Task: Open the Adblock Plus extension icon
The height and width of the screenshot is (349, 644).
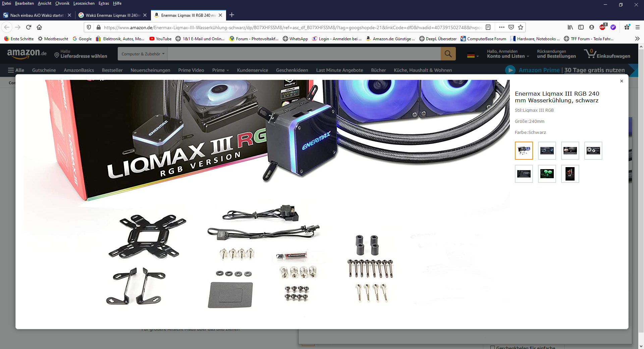Action: [x=603, y=27]
